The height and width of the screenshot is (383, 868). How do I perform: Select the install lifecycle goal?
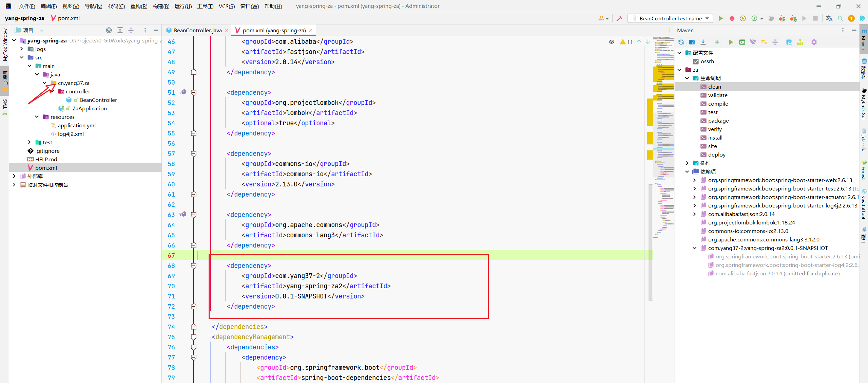click(715, 138)
